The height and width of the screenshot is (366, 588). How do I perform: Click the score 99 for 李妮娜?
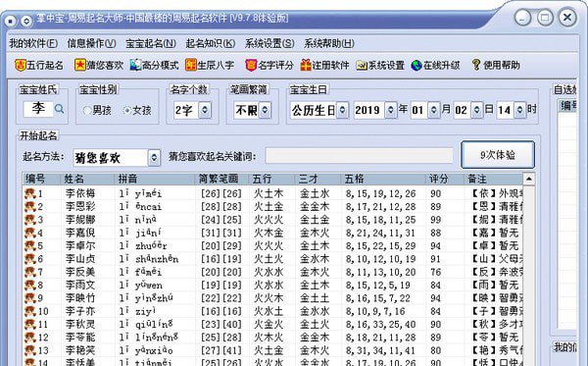click(435, 220)
